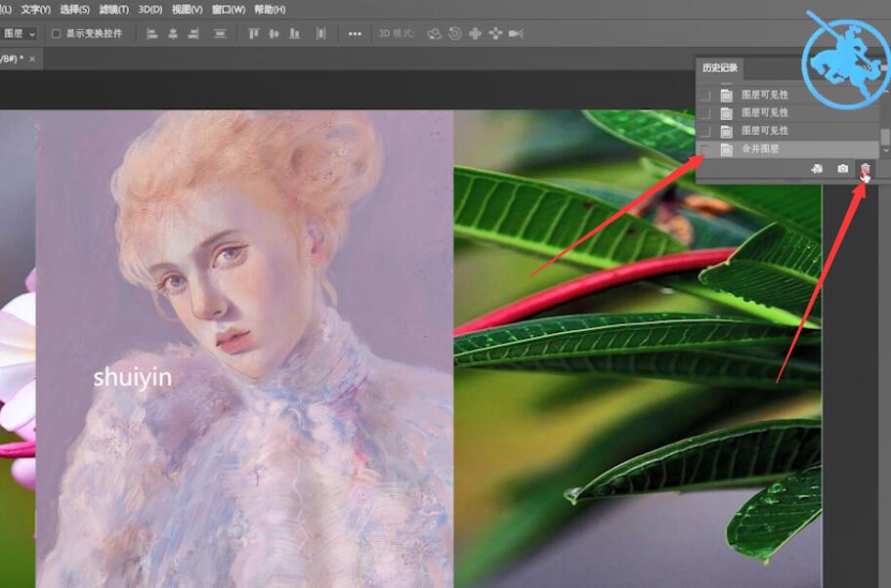Click History panel scroll down arrow
The width and height of the screenshot is (891, 588).
point(885,150)
